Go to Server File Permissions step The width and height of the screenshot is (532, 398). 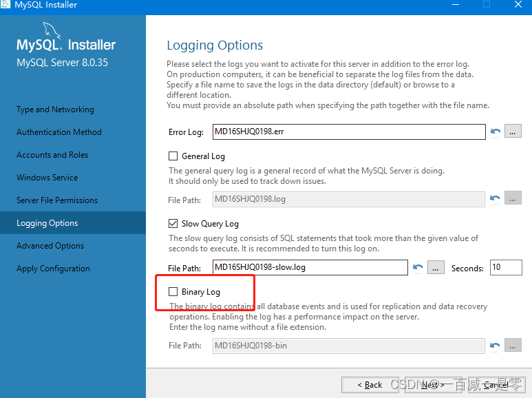[x=57, y=200]
